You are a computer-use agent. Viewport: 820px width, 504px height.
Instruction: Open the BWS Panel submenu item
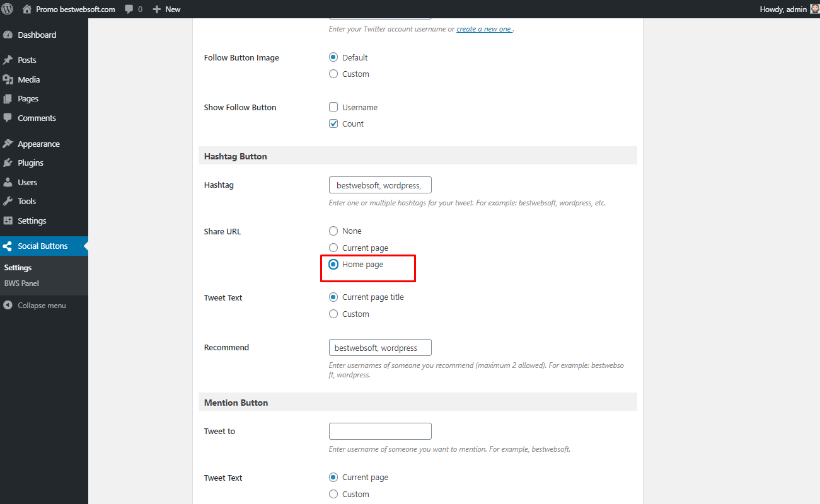pyautogui.click(x=21, y=283)
